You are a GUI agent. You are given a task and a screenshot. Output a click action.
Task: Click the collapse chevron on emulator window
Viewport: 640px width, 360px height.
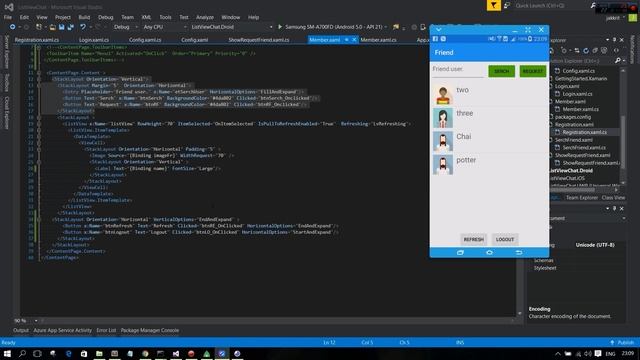click(x=438, y=30)
